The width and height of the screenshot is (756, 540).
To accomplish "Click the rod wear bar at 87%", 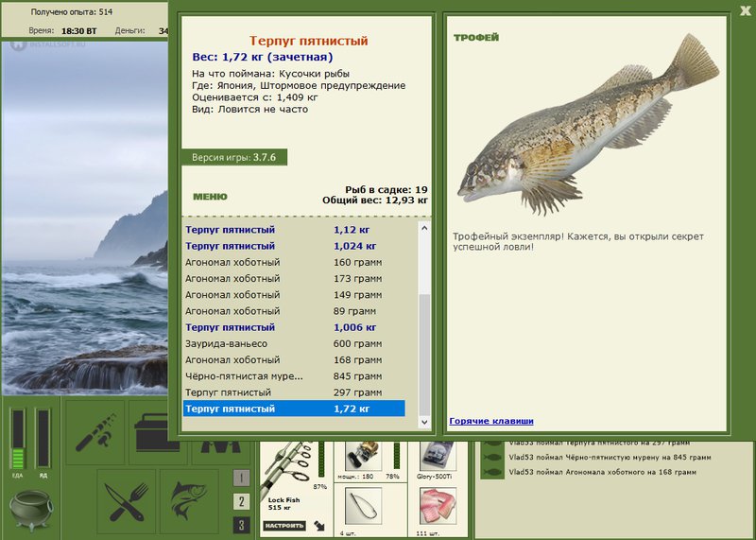I will click(x=321, y=459).
